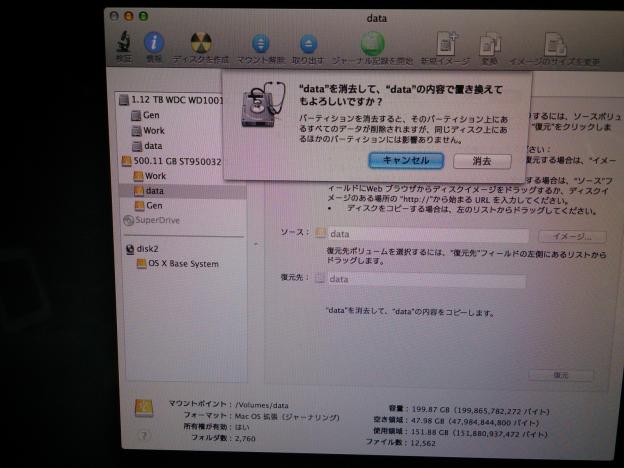Click the Resize Image toolbar icon
The height and width of the screenshot is (468, 624).
coord(555,45)
